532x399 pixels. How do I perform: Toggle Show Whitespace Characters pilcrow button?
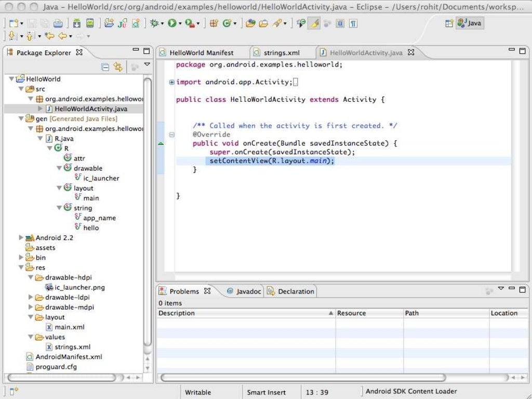353,23
